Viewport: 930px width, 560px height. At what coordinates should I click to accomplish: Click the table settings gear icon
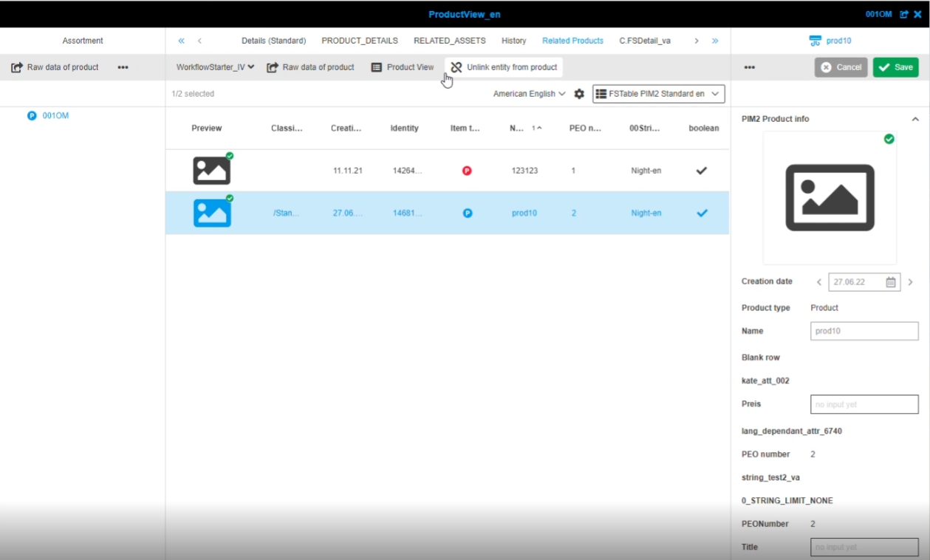(x=579, y=94)
